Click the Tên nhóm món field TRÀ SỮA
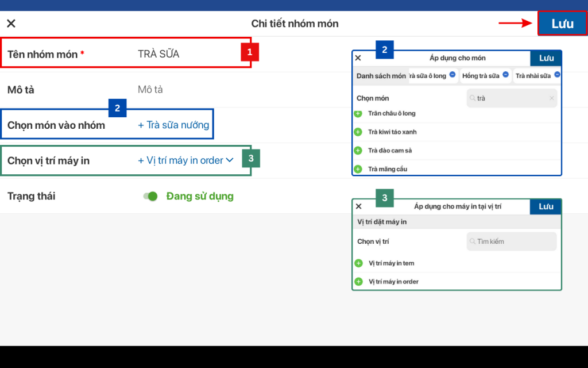 158,54
